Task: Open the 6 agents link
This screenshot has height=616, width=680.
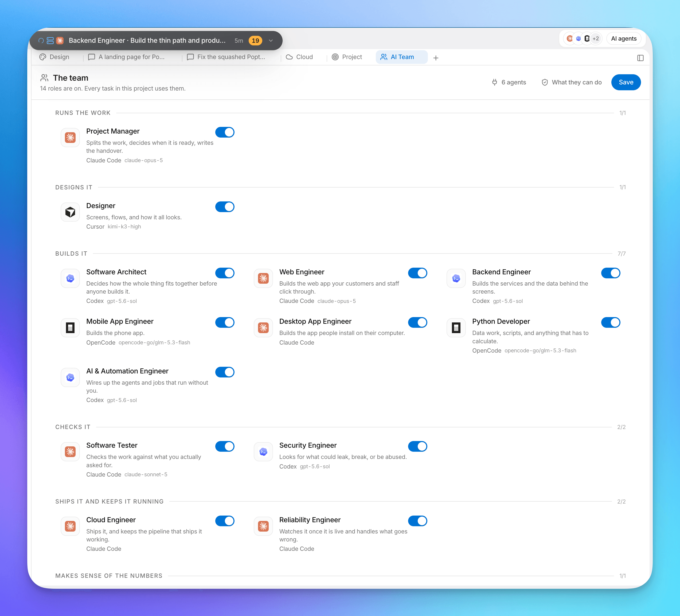Action: click(x=509, y=82)
